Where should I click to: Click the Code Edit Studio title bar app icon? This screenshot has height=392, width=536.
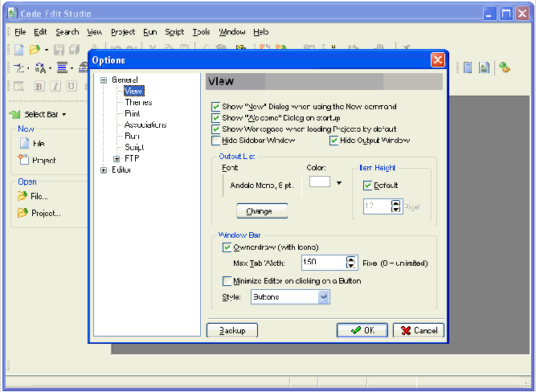coord(13,13)
